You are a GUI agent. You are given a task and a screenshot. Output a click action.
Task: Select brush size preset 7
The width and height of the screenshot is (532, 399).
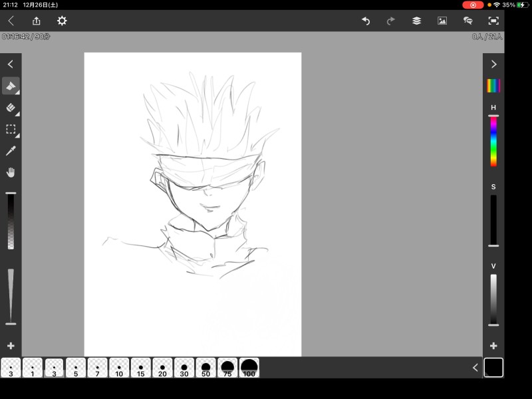tap(97, 368)
